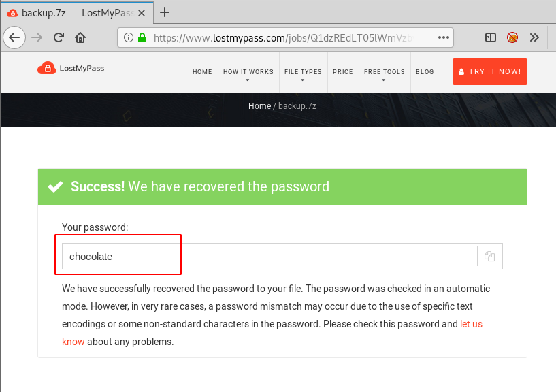Copy the recovered password with clipboard icon

[490, 256]
